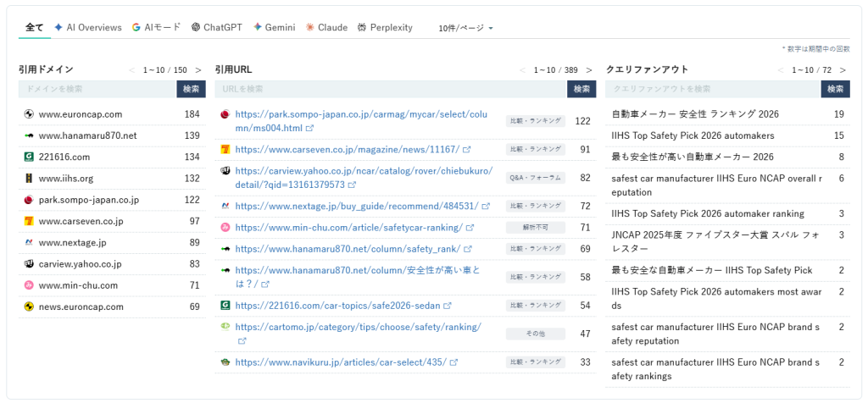Click the www.euroncap.com favicon in domain list

pyautogui.click(x=30, y=114)
